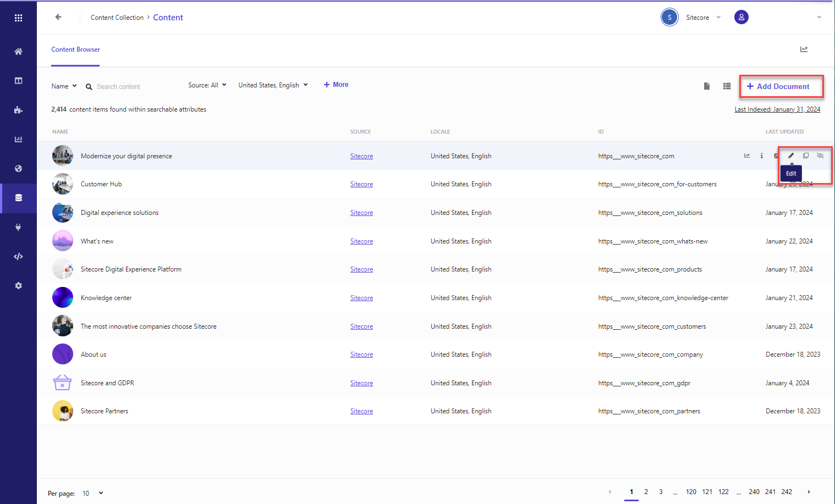Open Sitecore source link on About us row

coord(361,355)
